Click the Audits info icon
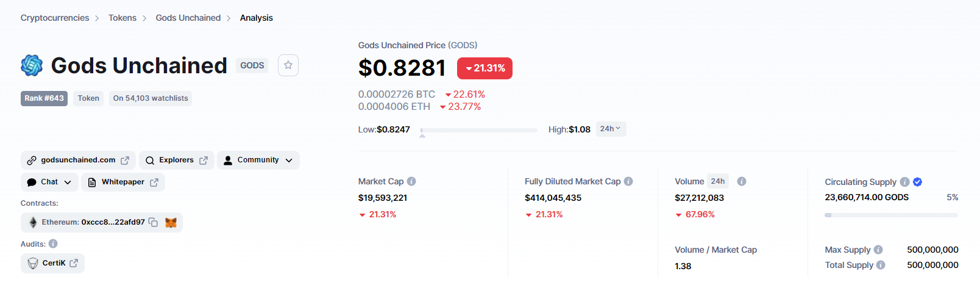The width and height of the screenshot is (980, 282). pos(53,244)
